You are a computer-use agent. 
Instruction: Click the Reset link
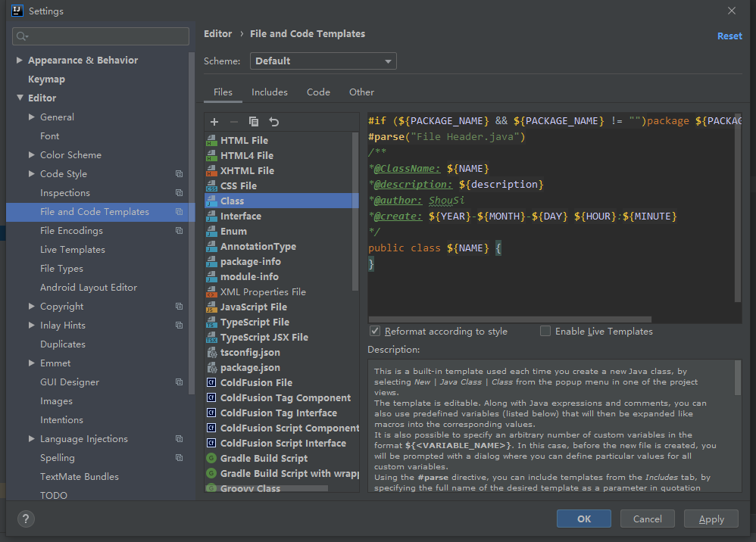tap(729, 36)
